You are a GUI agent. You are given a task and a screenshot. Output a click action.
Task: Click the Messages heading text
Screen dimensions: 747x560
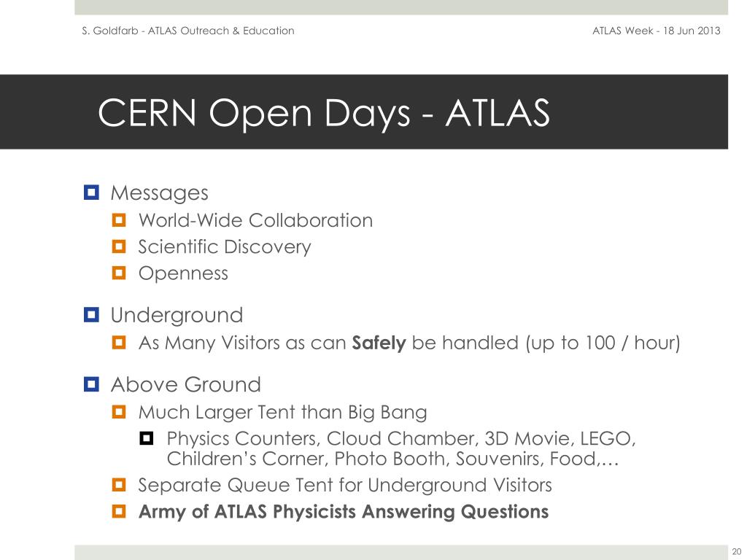(159, 193)
